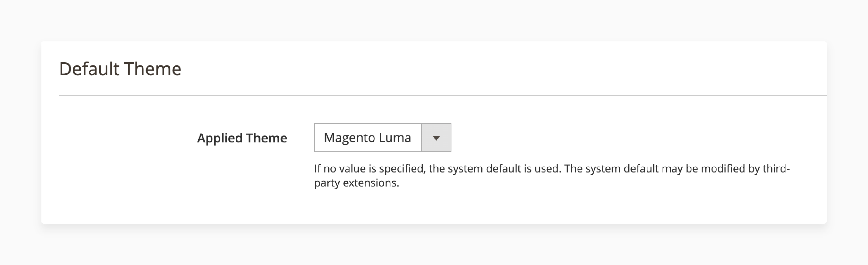
Task: Click the downward triangle icon in theme selector
Action: (x=436, y=138)
